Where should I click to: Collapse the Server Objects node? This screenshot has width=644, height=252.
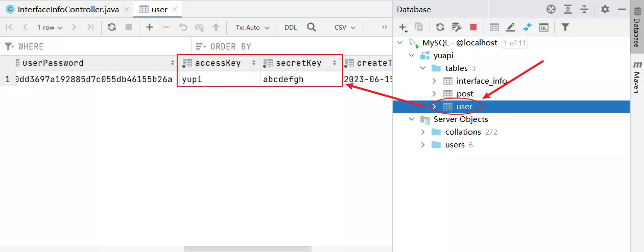(412, 119)
